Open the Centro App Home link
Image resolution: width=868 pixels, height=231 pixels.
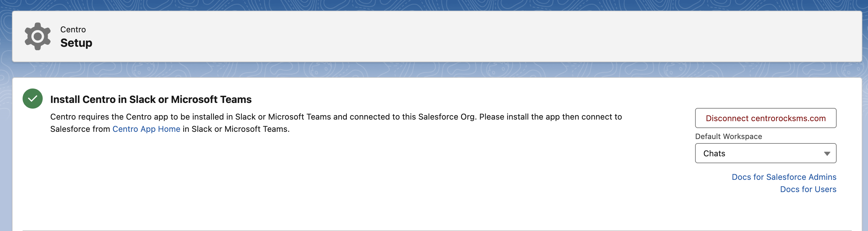click(x=146, y=129)
